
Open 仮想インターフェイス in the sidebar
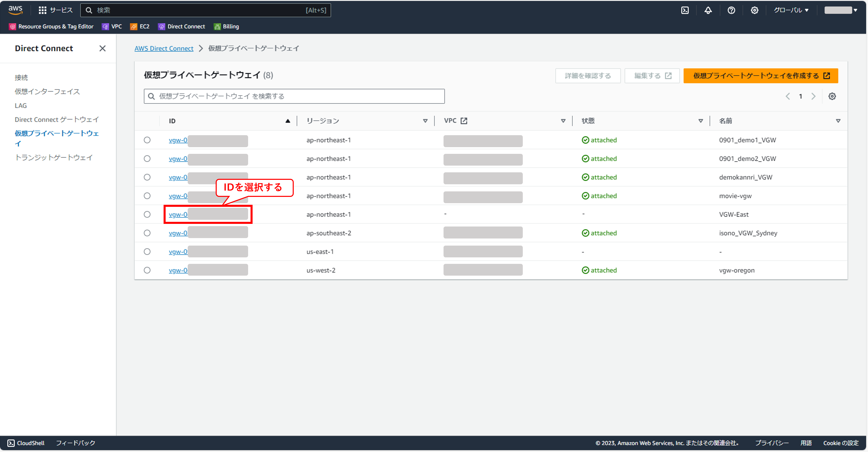point(47,91)
